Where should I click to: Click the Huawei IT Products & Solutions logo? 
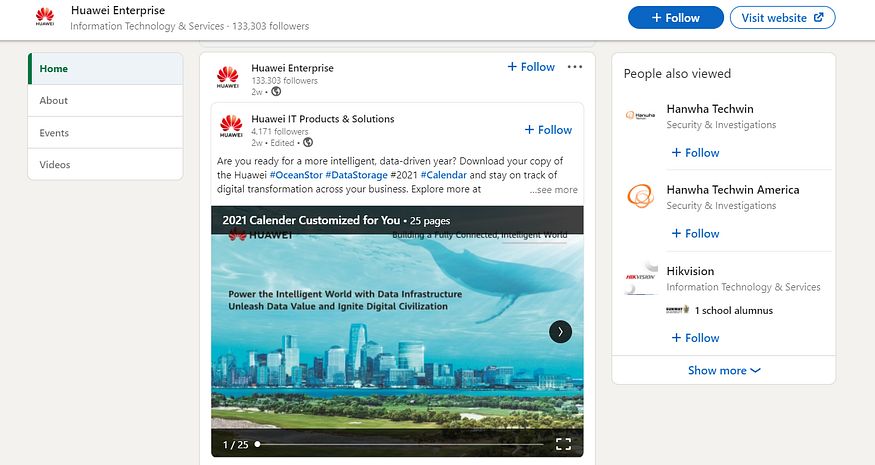(x=231, y=126)
